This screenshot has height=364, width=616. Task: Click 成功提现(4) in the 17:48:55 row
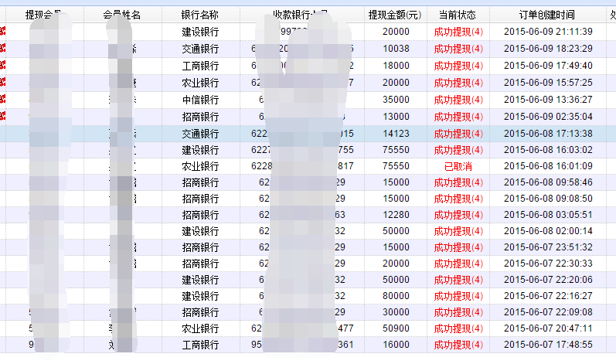point(458,345)
